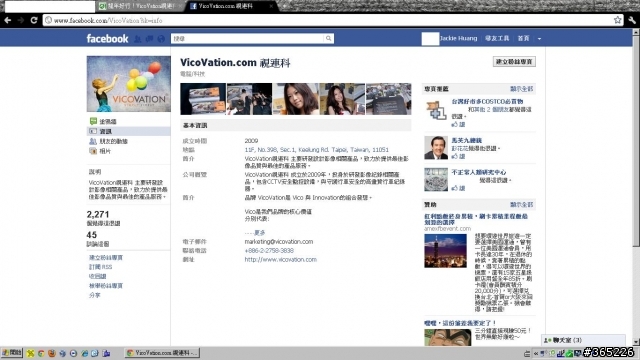Open the 不正常人類研究中心 page link
The image size is (640, 360).
point(478,172)
